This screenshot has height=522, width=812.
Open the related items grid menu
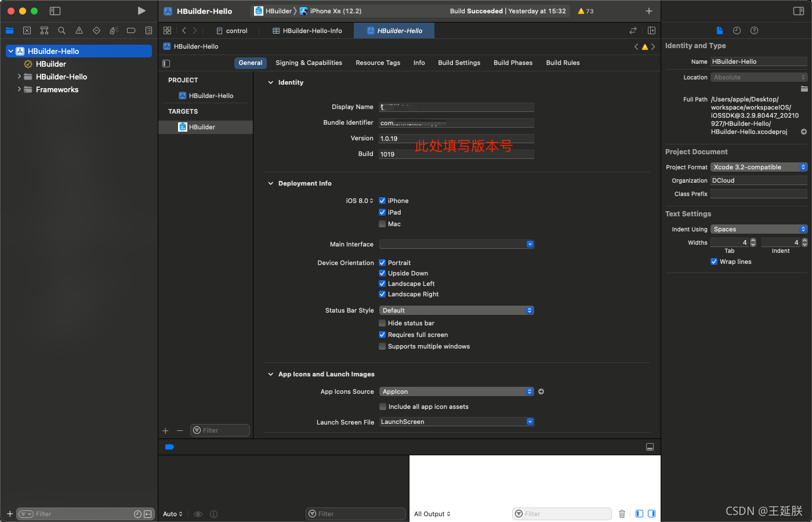point(168,31)
